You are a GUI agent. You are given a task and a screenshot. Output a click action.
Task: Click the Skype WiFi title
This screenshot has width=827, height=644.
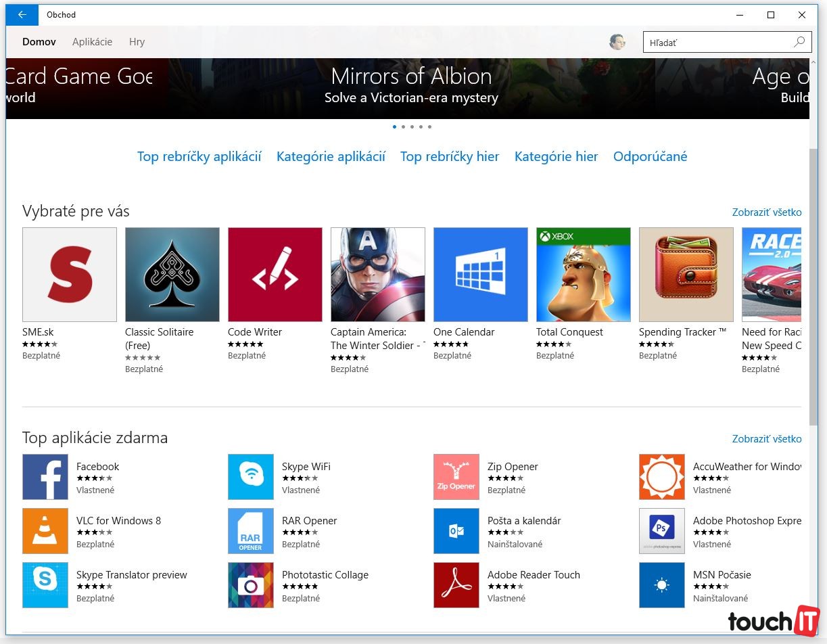306,467
